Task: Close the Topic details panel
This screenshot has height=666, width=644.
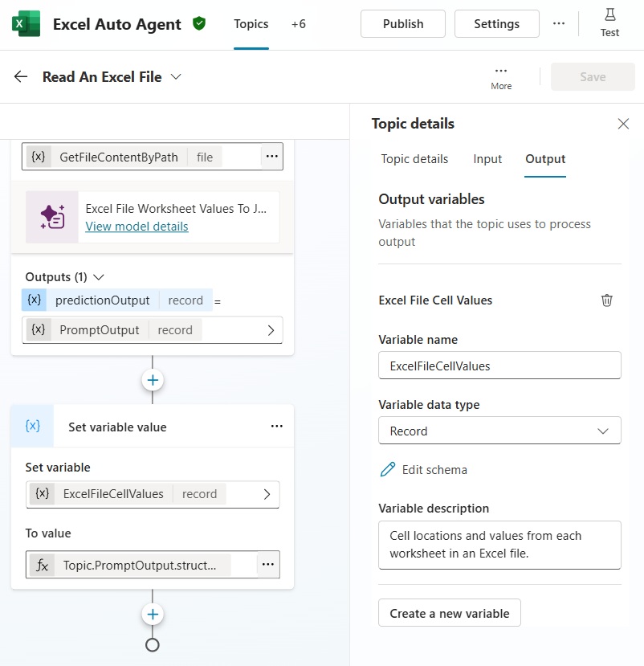Action: [x=623, y=124]
